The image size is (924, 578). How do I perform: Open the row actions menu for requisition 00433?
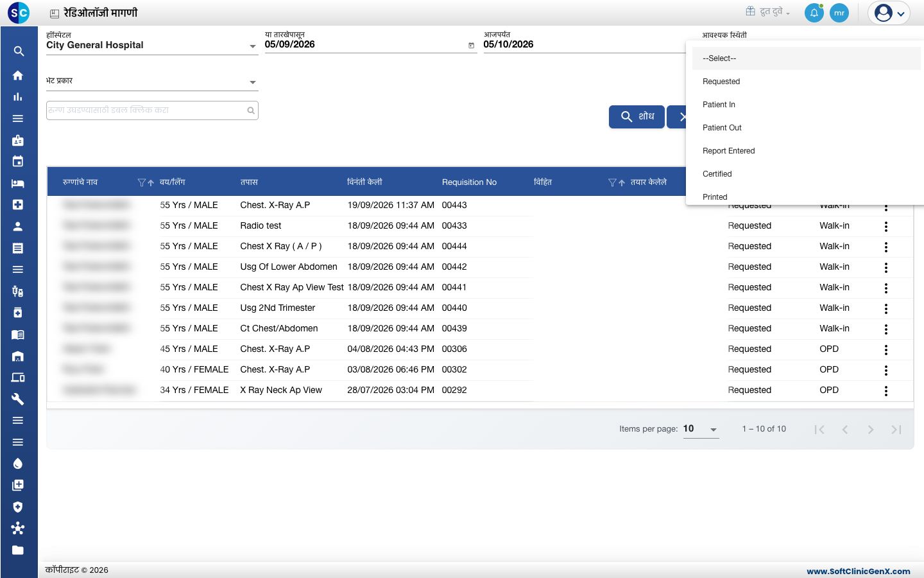coord(886,226)
